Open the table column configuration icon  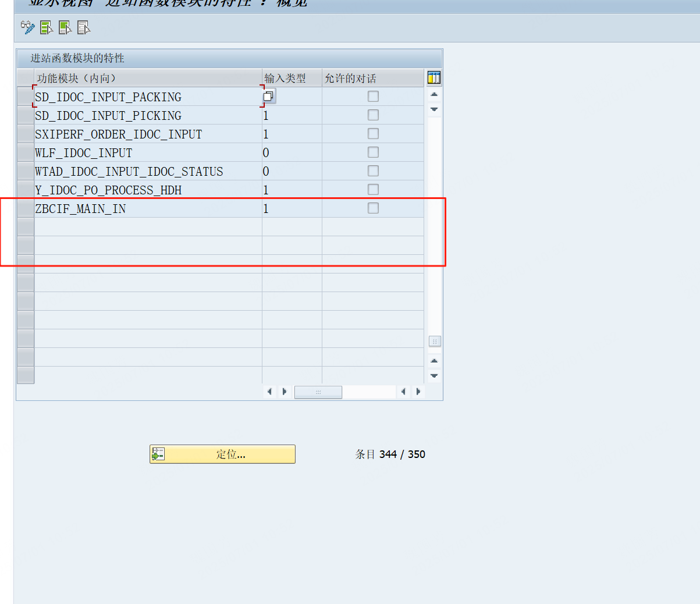click(x=433, y=77)
